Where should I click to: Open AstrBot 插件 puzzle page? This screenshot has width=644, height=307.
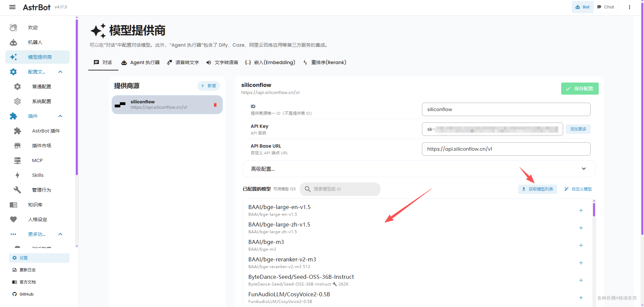point(38,131)
